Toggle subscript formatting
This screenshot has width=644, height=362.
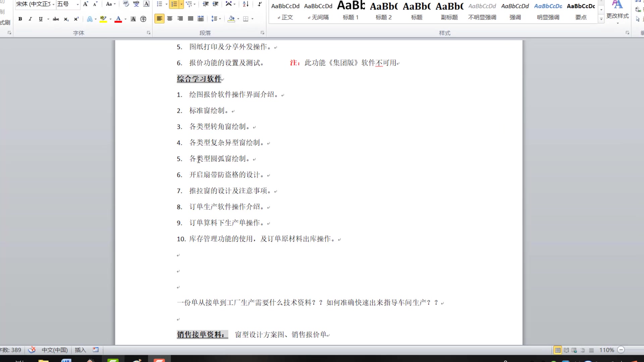click(x=66, y=19)
